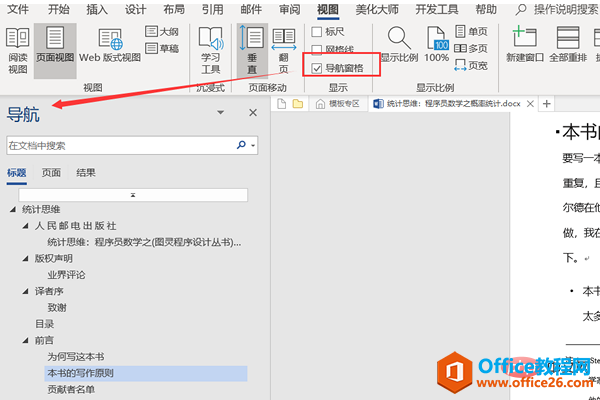Close the navigation pane
Image resolution: width=600 pixels, height=400 pixels.
[x=253, y=114]
